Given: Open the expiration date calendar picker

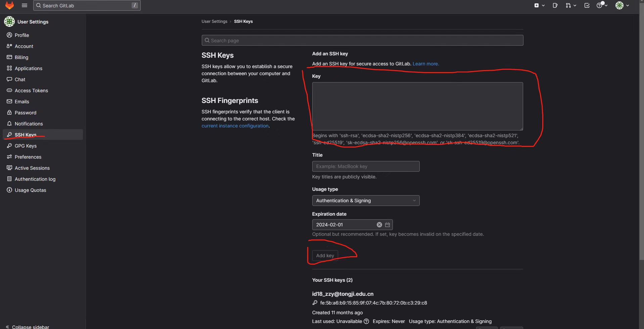Looking at the screenshot, I should pos(387,225).
